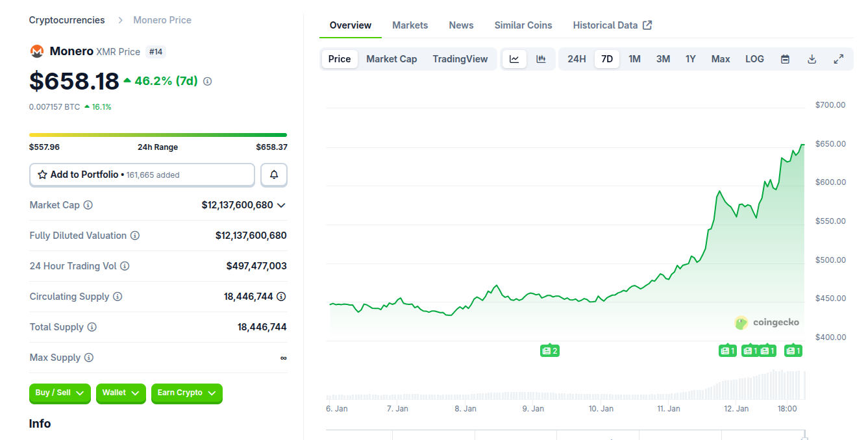The image size is (868, 440).
Task: Toggle LOG scale on the chart
Action: point(754,59)
